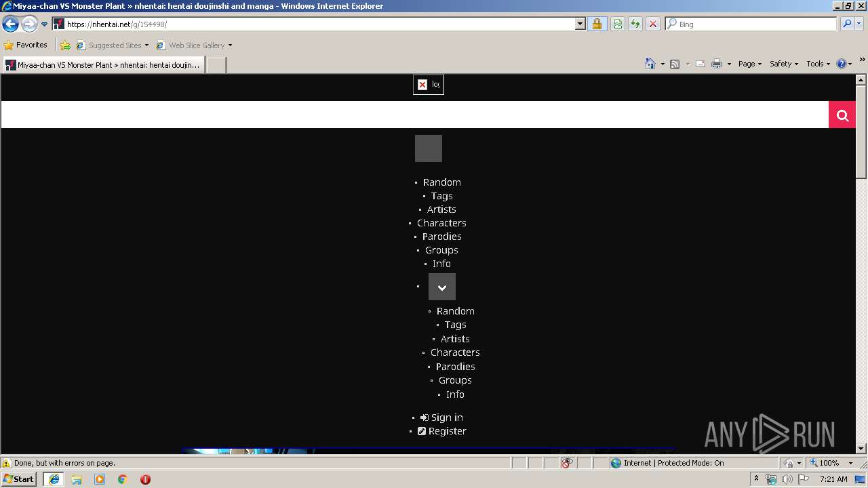Open the Tools menu
This screenshot has width=868, height=488.
tap(818, 64)
